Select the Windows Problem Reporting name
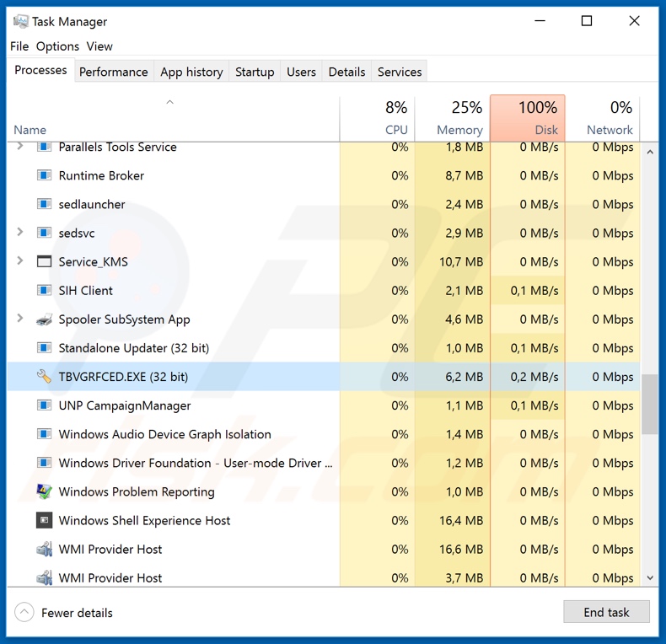 click(x=137, y=492)
